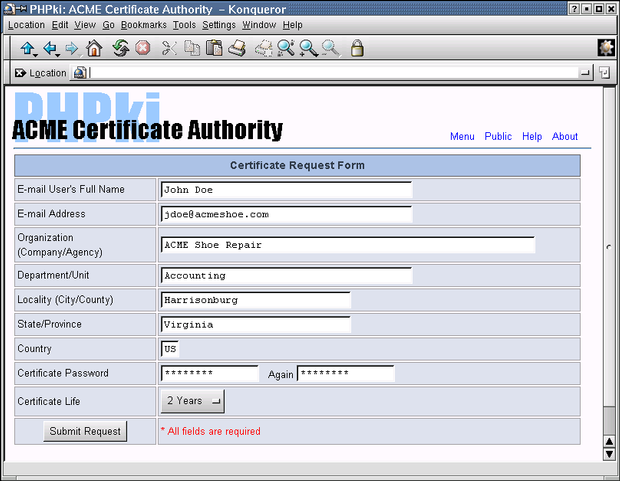
Task: Go back with the Back arrow icon
Action: pos(50,49)
